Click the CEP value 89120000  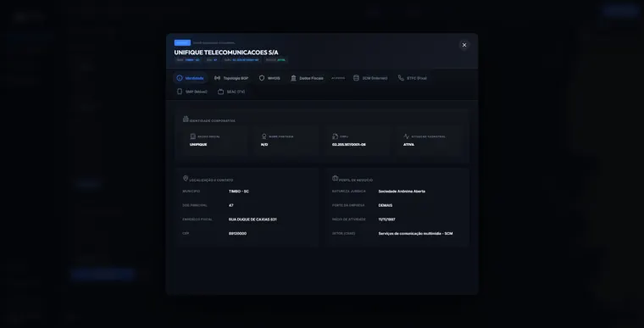238,233
